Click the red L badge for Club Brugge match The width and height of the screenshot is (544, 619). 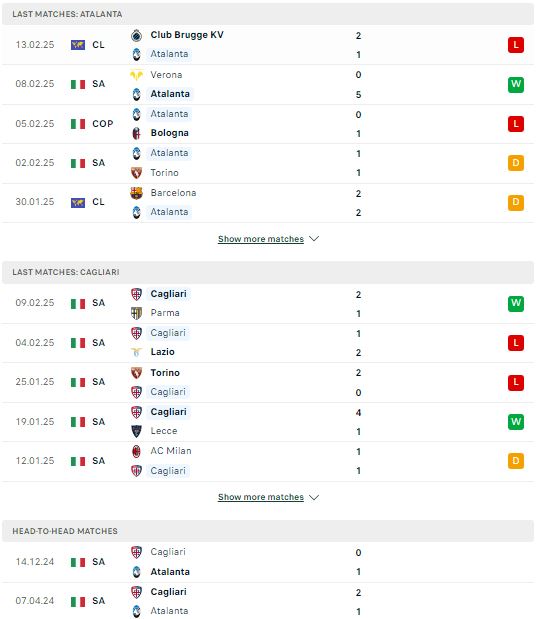516,45
